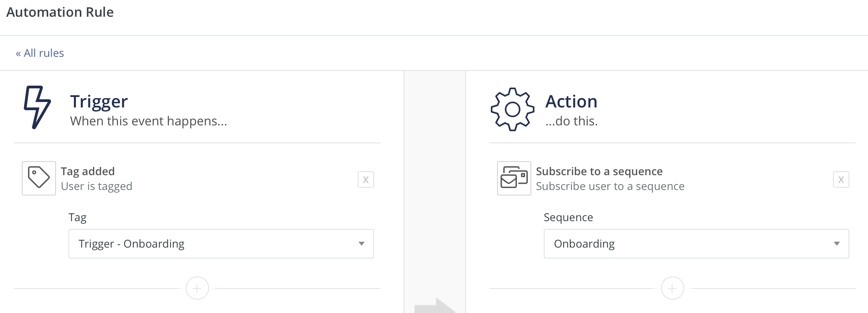Click the Action section heading
This screenshot has height=313, width=868.
pos(571,102)
